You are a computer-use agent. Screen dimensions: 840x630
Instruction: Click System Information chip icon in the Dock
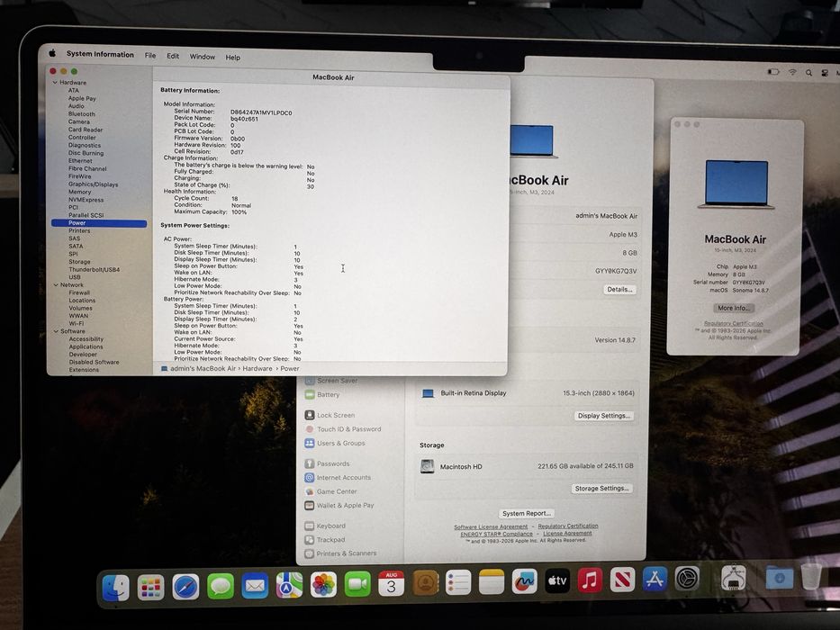pyautogui.click(x=734, y=578)
